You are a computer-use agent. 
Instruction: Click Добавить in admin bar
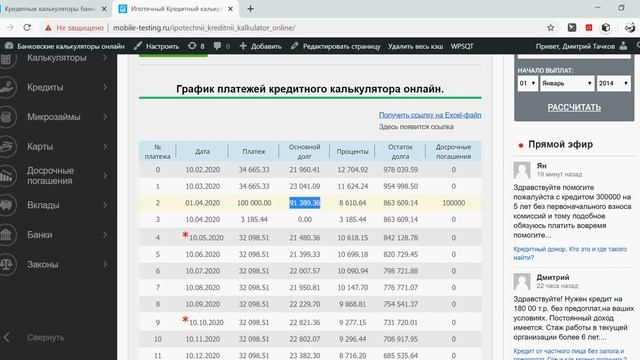pyautogui.click(x=260, y=46)
